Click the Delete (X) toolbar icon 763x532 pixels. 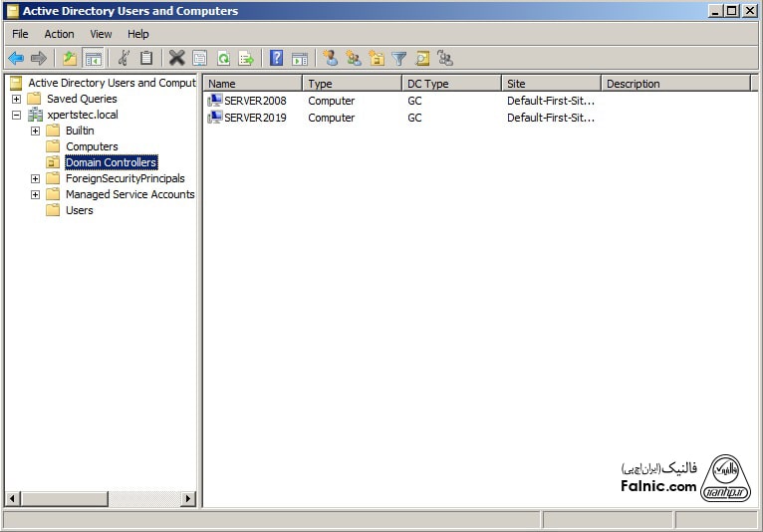(x=176, y=59)
